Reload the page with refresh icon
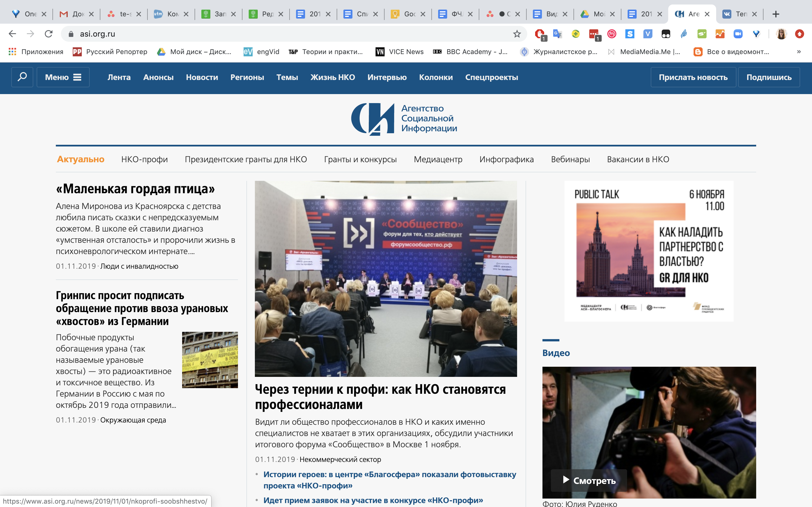812x507 pixels. coord(49,34)
